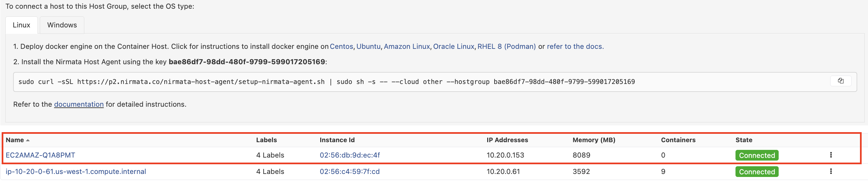Open host EC2AMAZ-Q1A8PMT details

(40, 155)
